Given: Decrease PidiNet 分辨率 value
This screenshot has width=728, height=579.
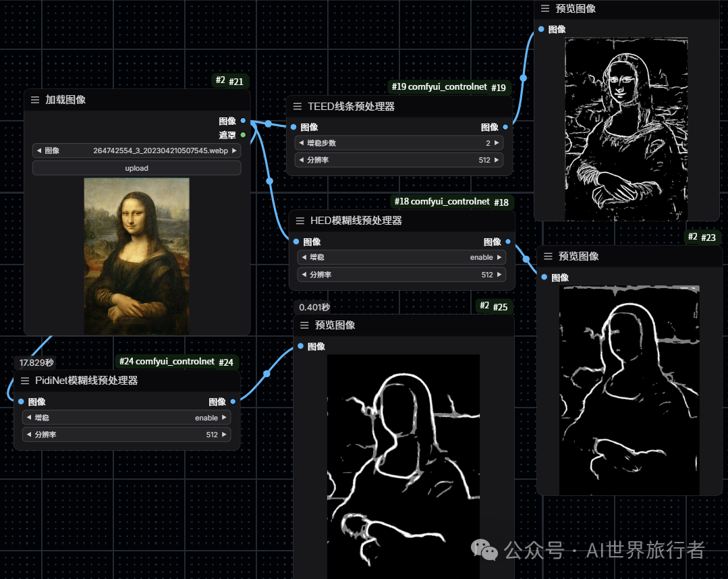Looking at the screenshot, I should click(29, 435).
